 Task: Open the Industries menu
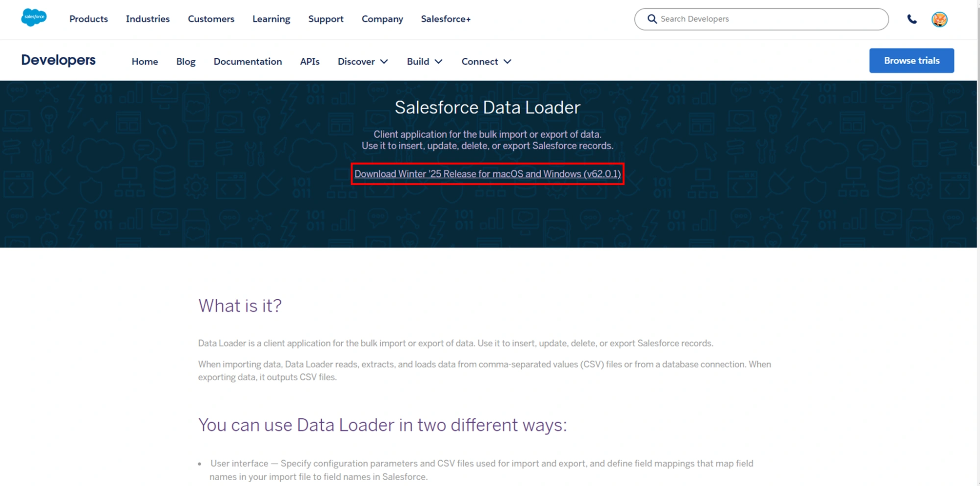click(x=148, y=19)
